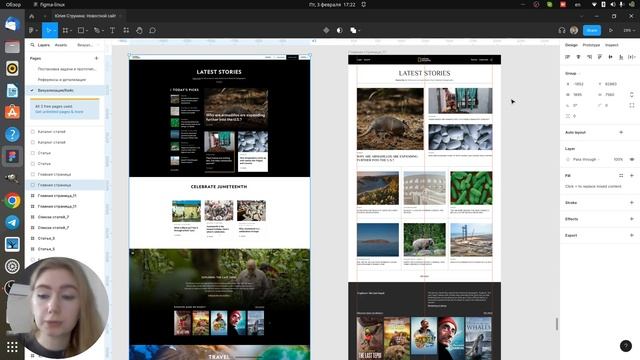Open the Group type dropdown
The width and height of the screenshot is (640, 360).
pos(572,73)
